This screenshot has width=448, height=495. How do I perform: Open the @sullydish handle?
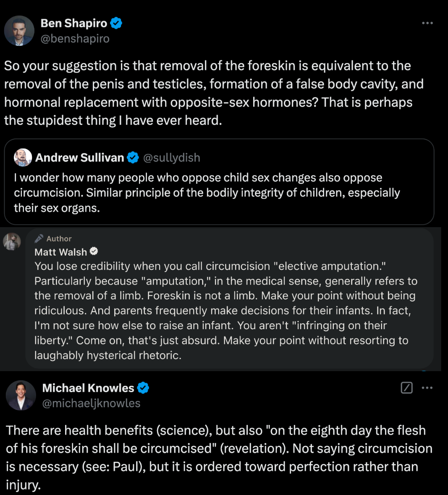172,157
